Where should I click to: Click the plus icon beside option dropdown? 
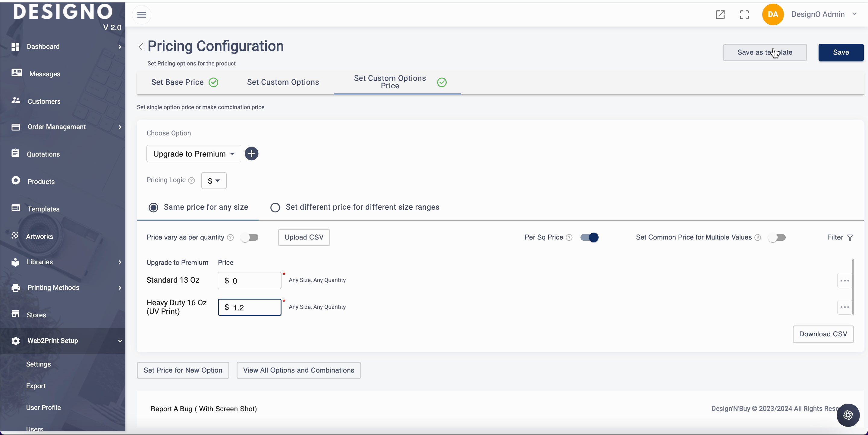click(251, 154)
